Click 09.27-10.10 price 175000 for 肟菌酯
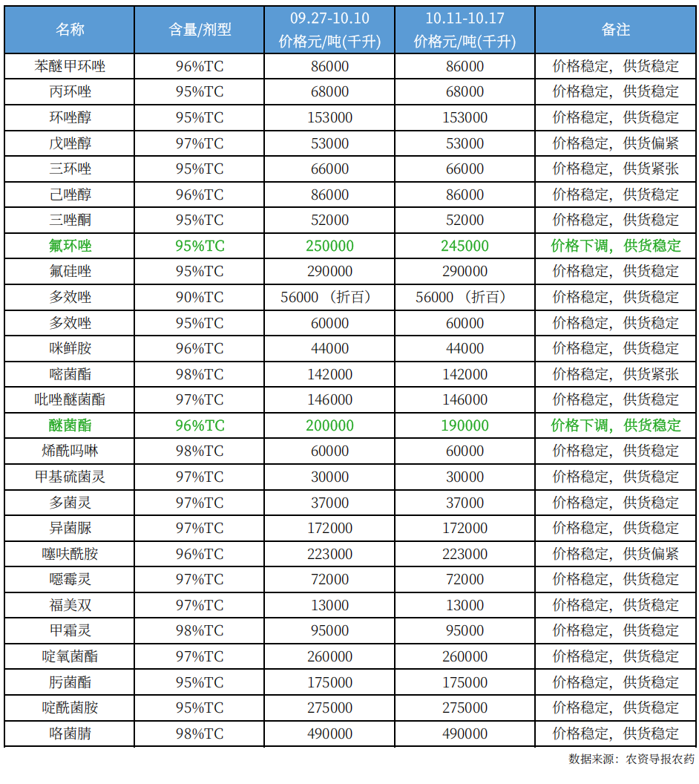699x784 pixels. [x=329, y=682]
